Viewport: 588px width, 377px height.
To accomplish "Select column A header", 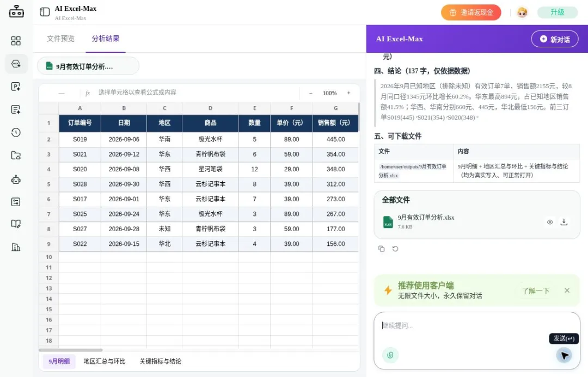I will [80, 108].
